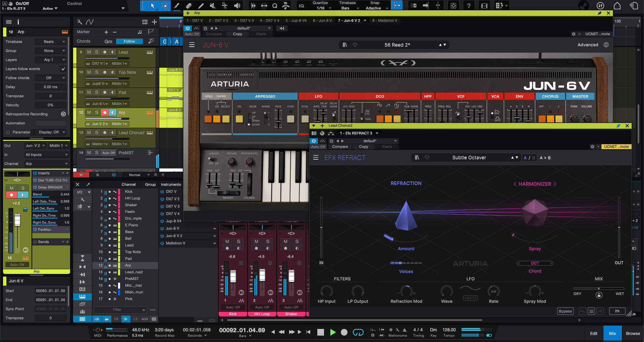Switch to the 1 - DX7 V instrument tab
The width and height of the screenshot is (644, 342).
click(195, 20)
